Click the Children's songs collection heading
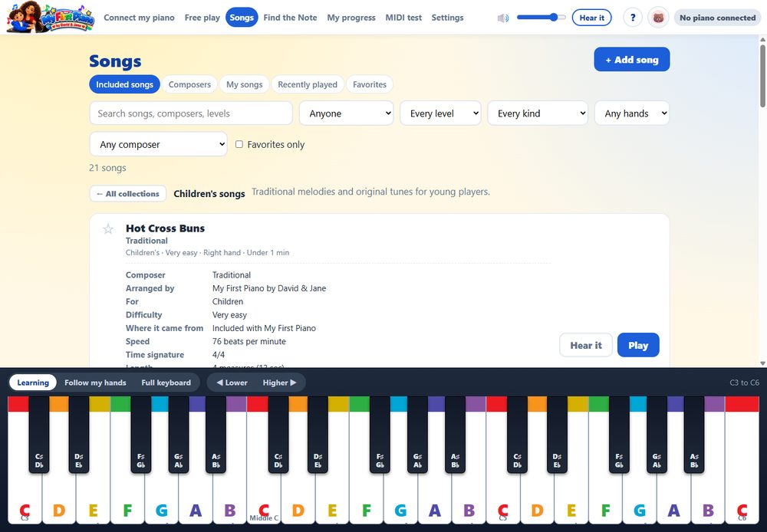The height and width of the screenshot is (532, 767). coord(209,194)
